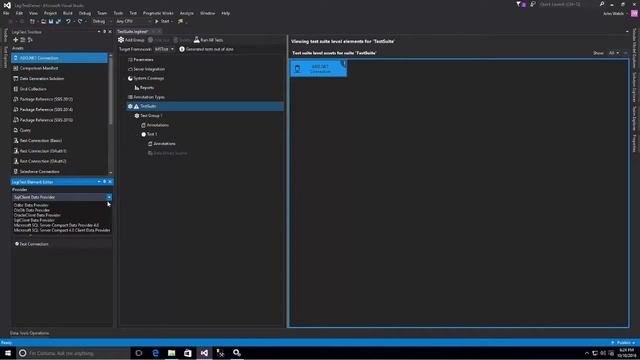This screenshot has height=360, width=640.
Task: Open Microsoft Edge from the taskbar
Action: 155,353
